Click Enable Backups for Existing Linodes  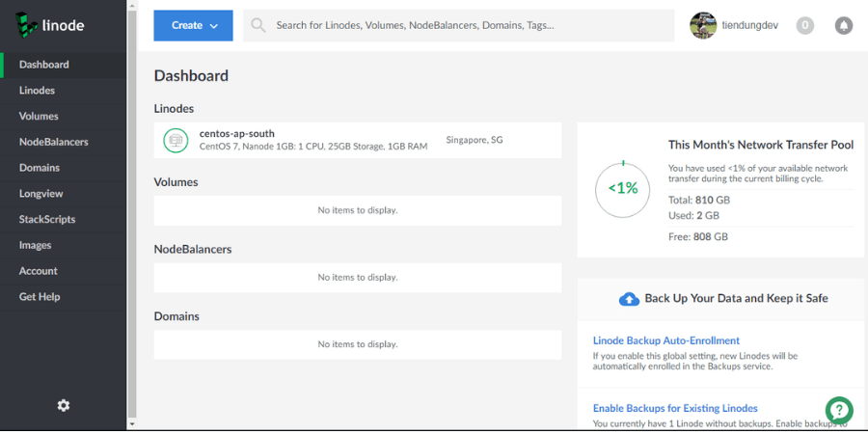point(675,409)
